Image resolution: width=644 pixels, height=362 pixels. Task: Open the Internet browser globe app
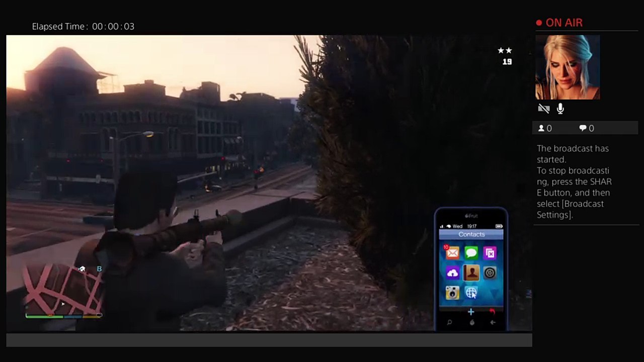[x=471, y=292]
